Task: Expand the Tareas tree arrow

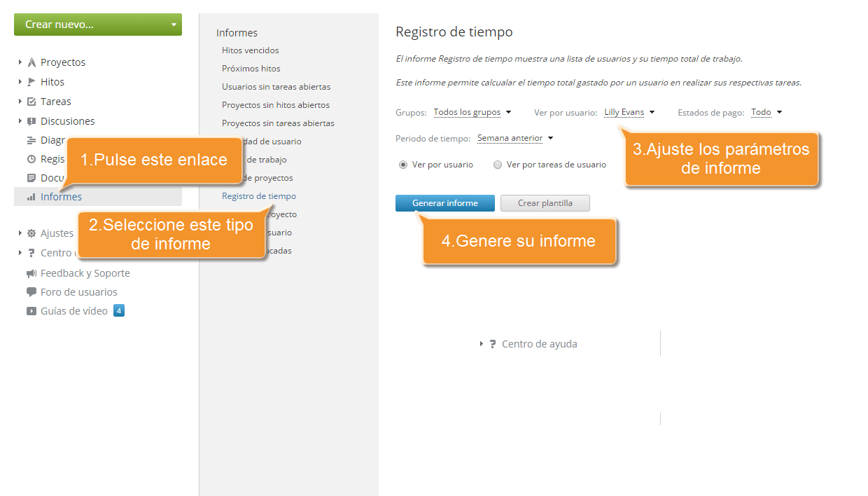Action: [20, 102]
